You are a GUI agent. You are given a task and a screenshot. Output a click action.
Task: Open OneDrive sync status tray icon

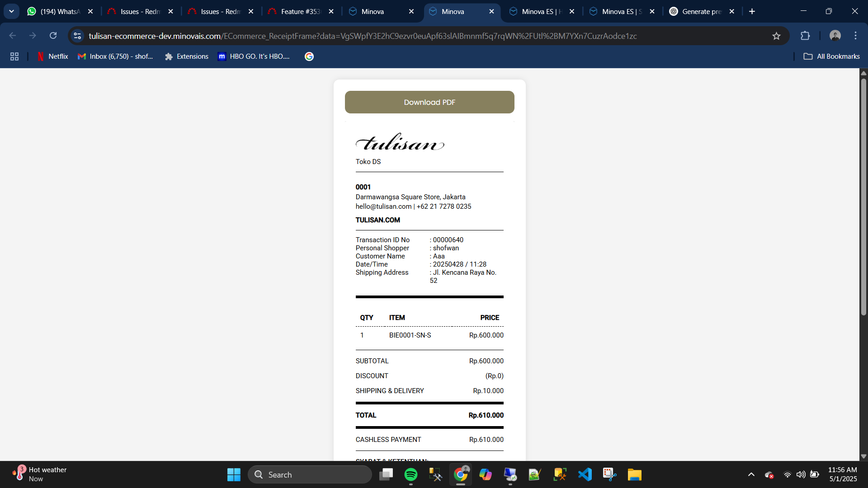769,474
